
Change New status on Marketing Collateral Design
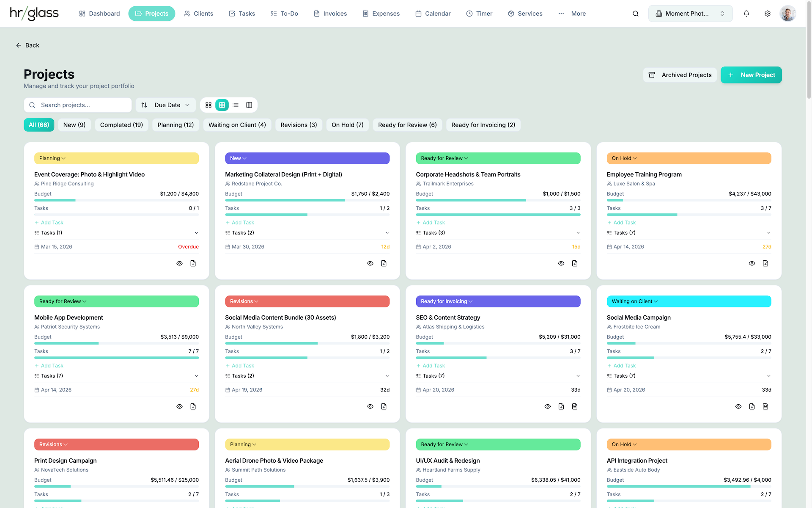(307, 158)
